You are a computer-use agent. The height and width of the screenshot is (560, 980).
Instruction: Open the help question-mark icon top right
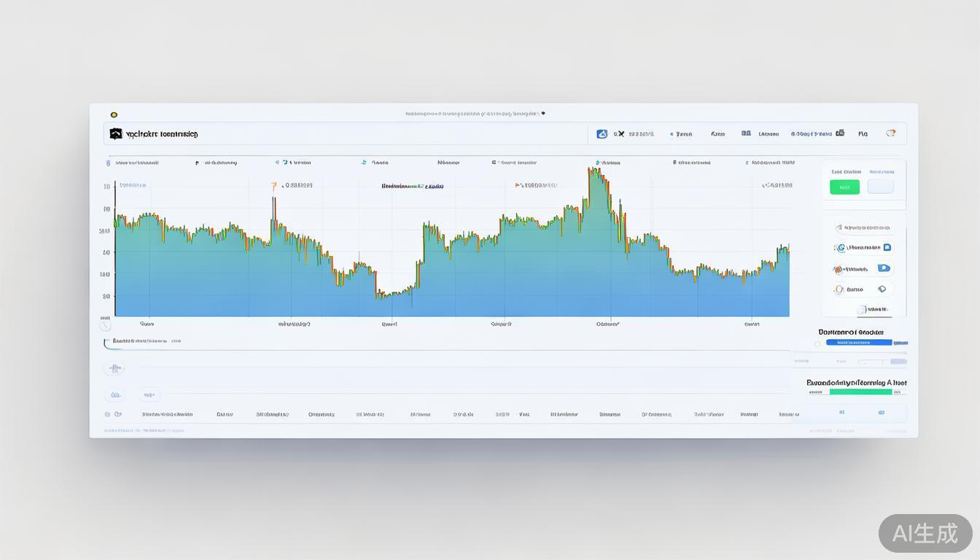pos(890,133)
